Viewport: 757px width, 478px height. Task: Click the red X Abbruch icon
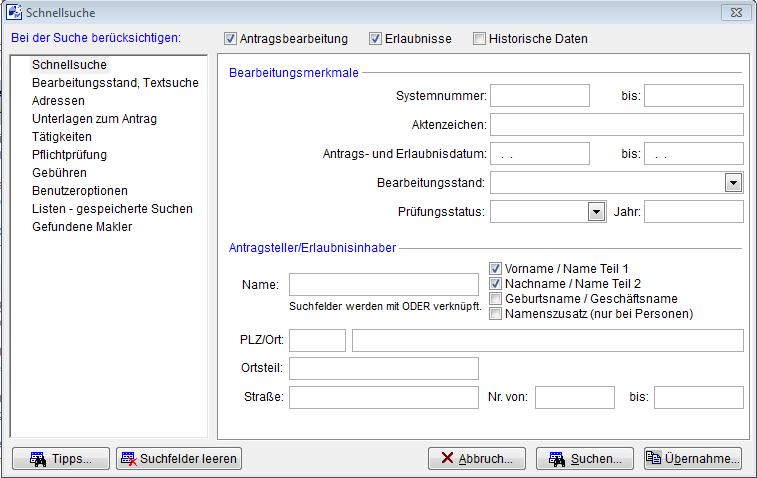[447, 459]
